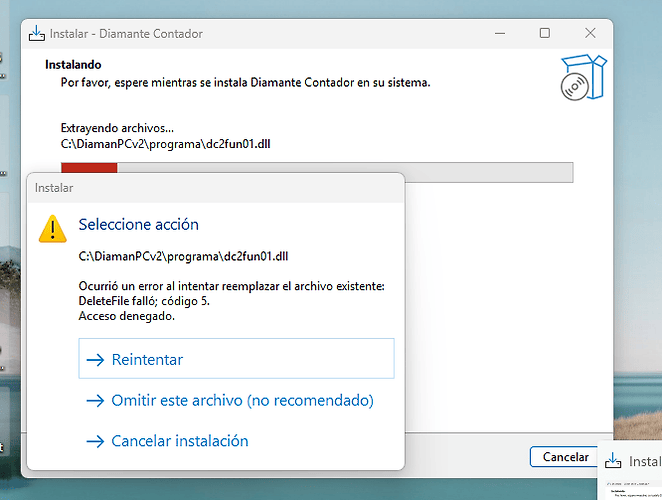Click the 'Instalar' dialog title bar
This screenshot has height=500, width=662.
point(215,188)
